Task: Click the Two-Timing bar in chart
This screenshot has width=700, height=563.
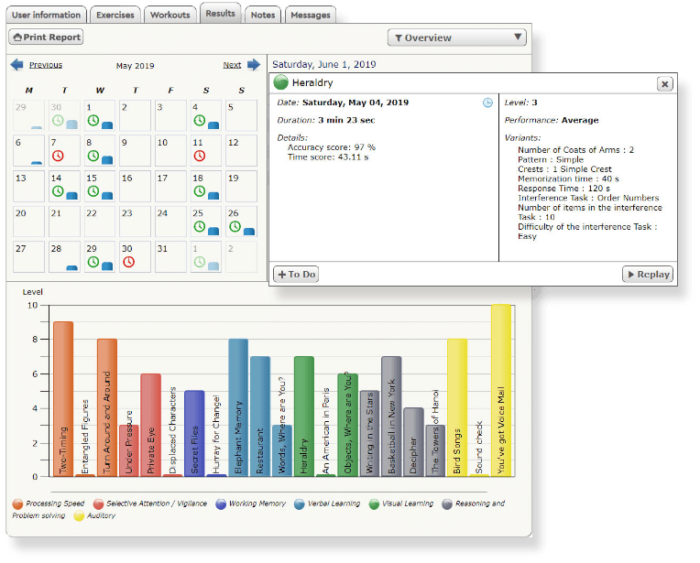Action: click(x=63, y=399)
